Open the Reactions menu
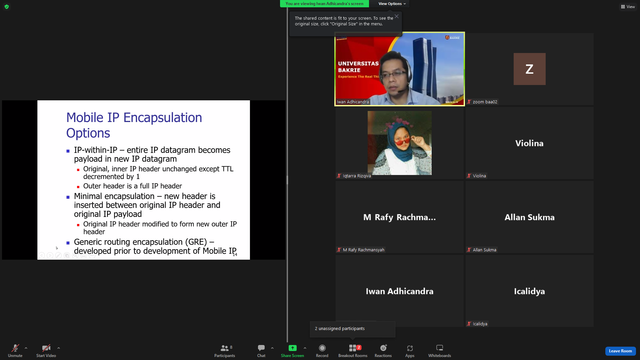 pyautogui.click(x=383, y=350)
